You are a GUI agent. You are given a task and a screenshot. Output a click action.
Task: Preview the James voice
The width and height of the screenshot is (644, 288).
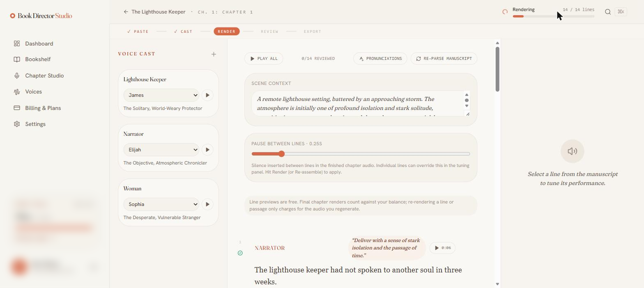click(x=207, y=95)
